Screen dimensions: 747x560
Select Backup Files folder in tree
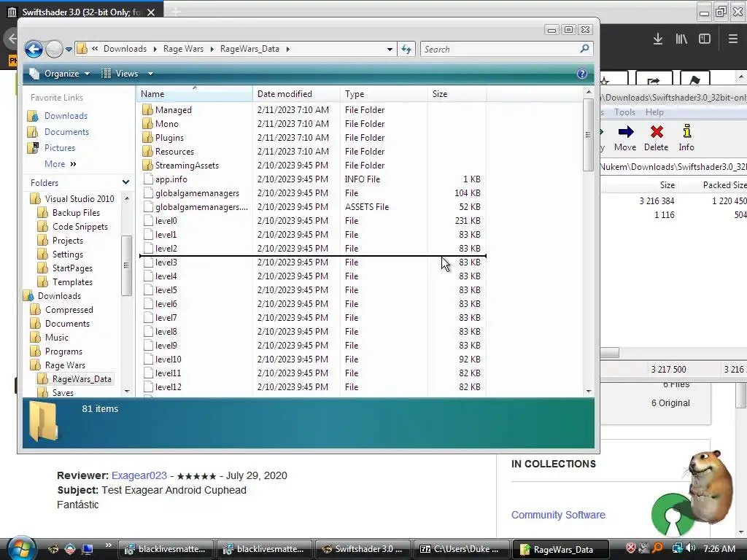point(76,212)
